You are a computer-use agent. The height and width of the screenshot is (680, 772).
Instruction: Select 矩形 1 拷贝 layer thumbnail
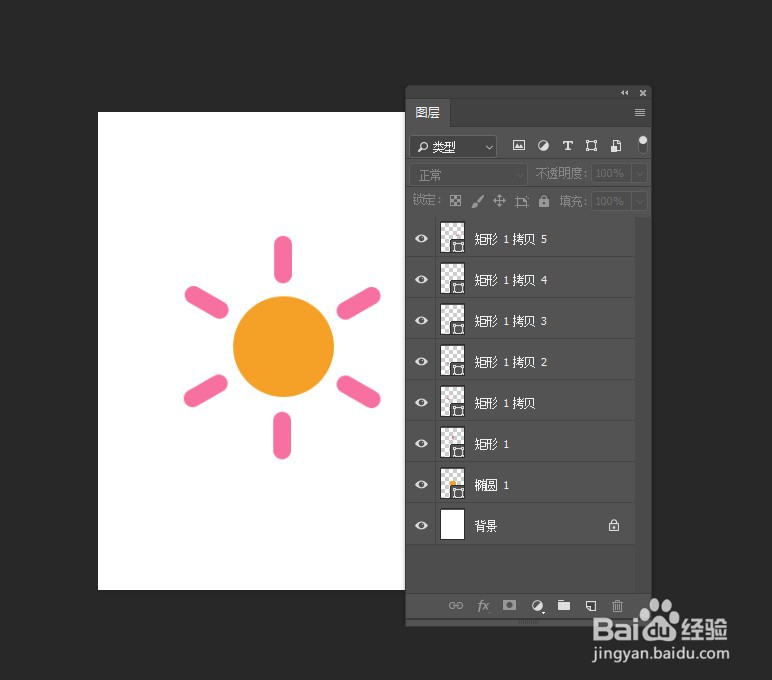pos(452,401)
